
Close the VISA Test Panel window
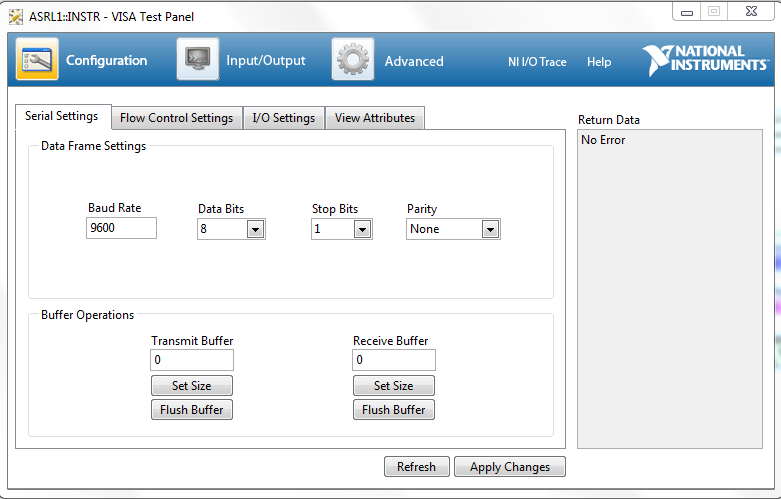(751, 11)
